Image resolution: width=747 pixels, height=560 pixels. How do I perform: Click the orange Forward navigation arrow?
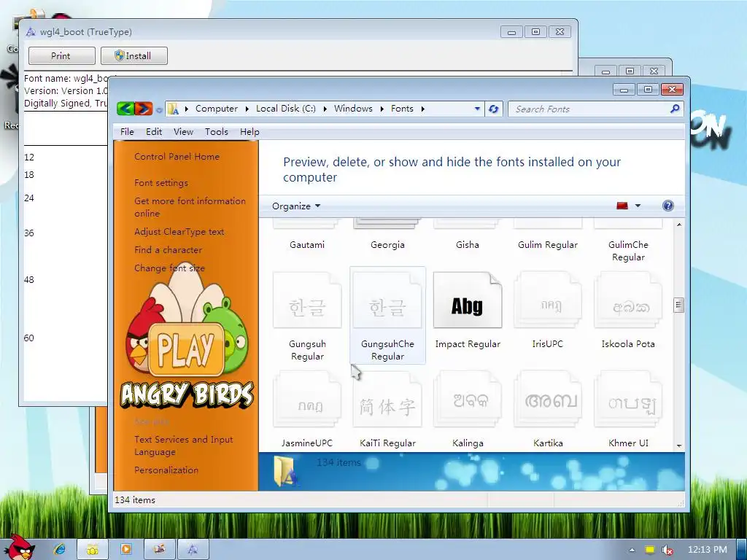(x=144, y=109)
